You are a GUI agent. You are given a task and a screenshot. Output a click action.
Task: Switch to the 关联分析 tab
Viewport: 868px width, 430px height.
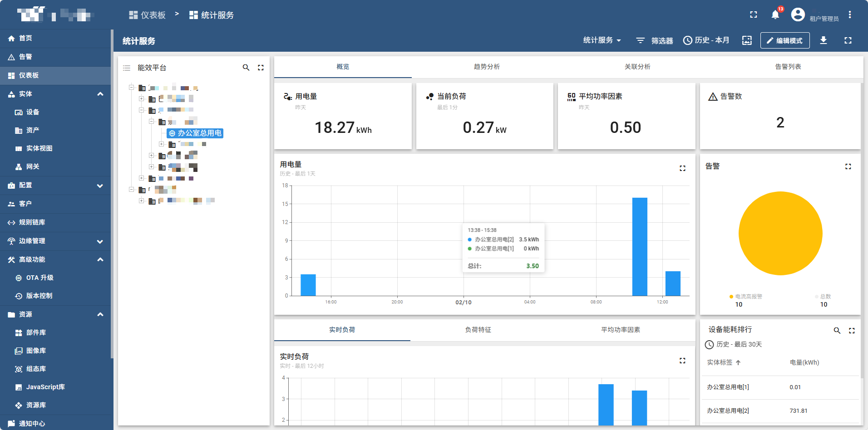point(637,67)
